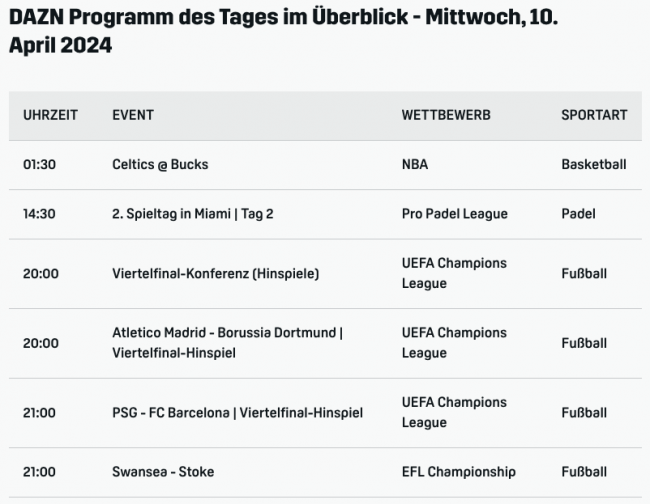Click the SPORTART column header

pyautogui.click(x=594, y=115)
